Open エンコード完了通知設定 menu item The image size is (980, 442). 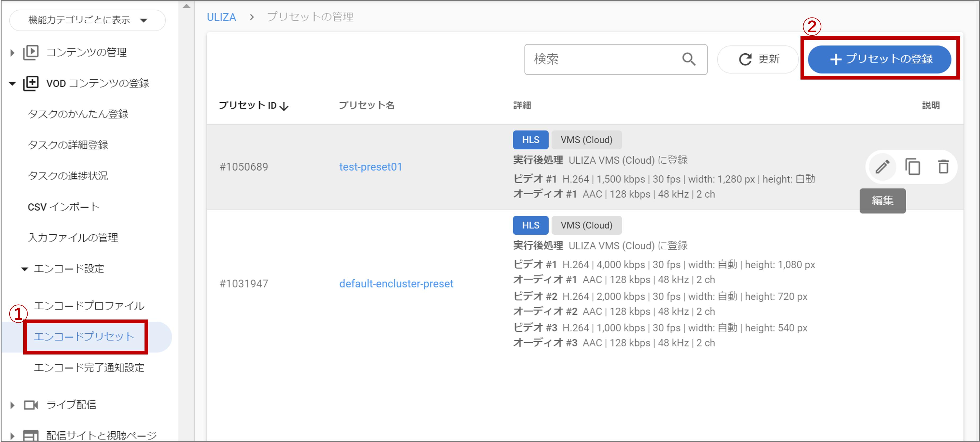89,367
